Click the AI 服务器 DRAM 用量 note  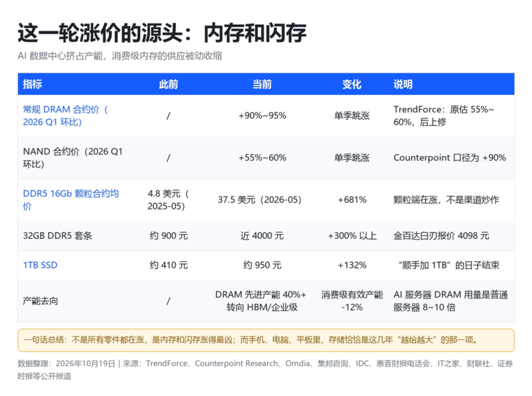pos(451,301)
